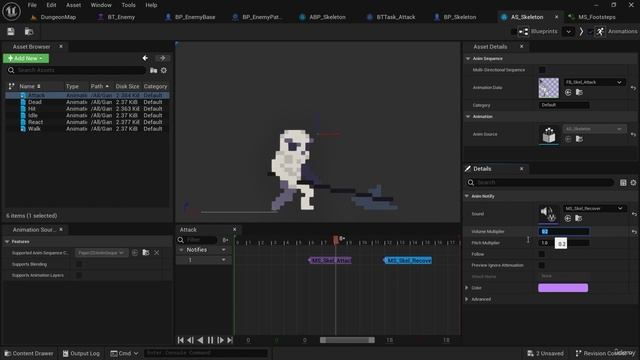Switch to Animations mode icon
This screenshot has height=360, width=640.
pyautogui.click(x=600, y=31)
